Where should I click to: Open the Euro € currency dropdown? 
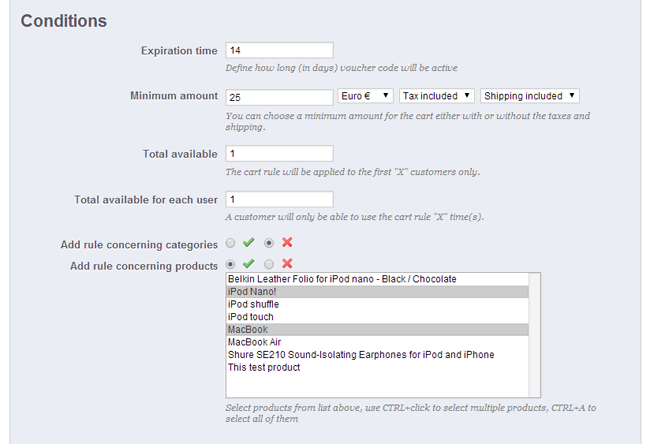click(365, 96)
